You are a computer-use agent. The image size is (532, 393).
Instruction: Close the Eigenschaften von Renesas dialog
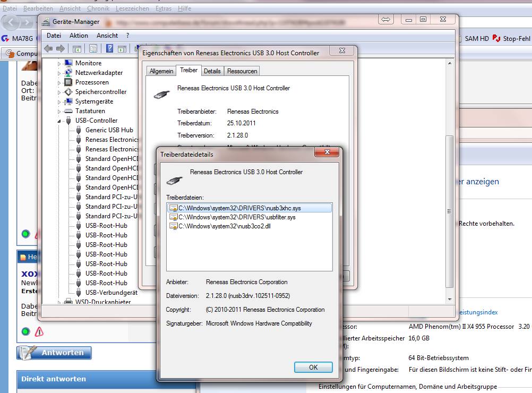342,50
